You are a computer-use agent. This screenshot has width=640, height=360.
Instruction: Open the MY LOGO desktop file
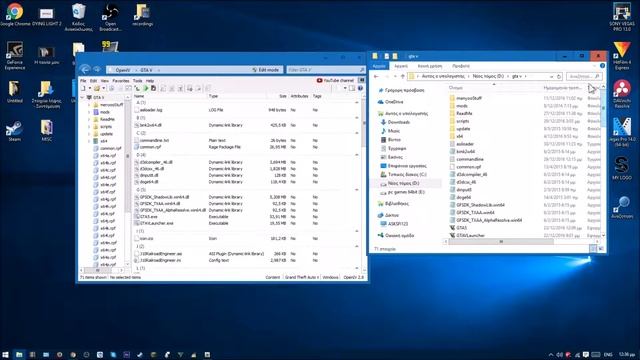622,168
